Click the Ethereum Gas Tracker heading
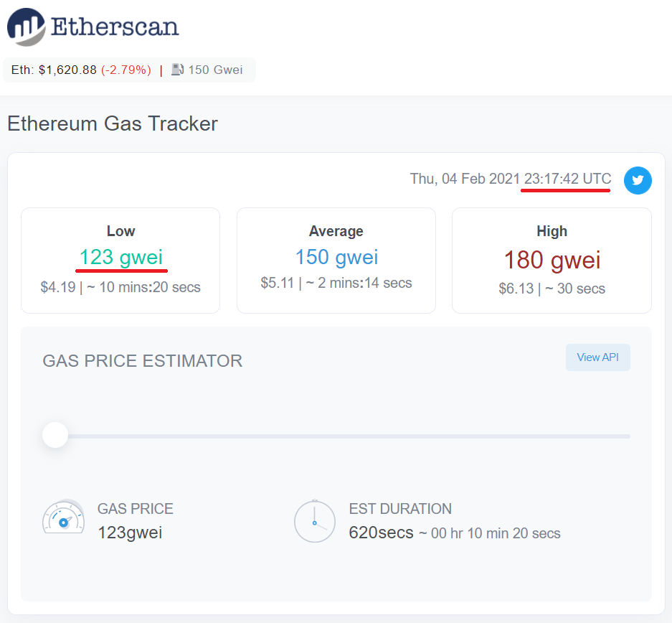The image size is (672, 623). [113, 124]
